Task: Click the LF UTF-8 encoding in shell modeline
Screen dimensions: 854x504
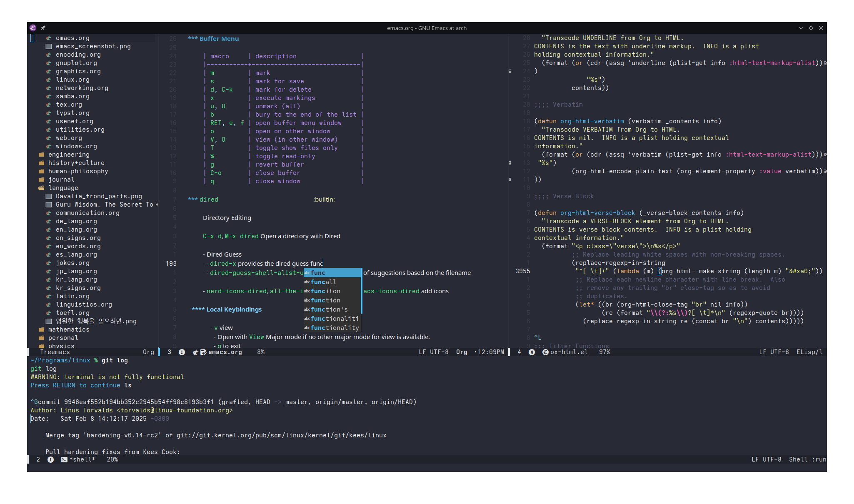Action: 767,459
